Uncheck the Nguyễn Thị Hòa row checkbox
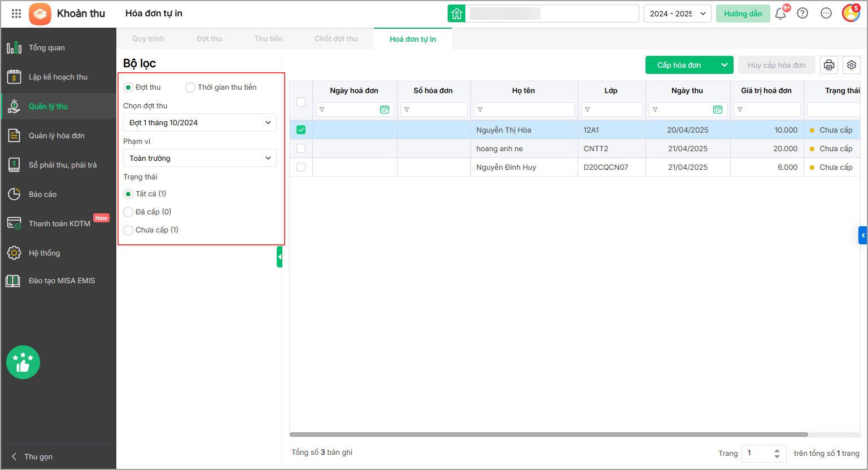 click(x=301, y=130)
